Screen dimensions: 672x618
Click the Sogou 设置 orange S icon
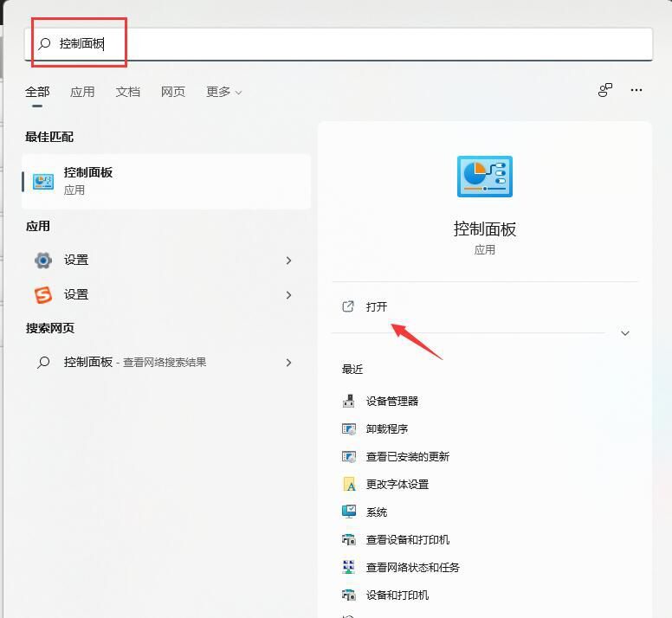coord(43,294)
